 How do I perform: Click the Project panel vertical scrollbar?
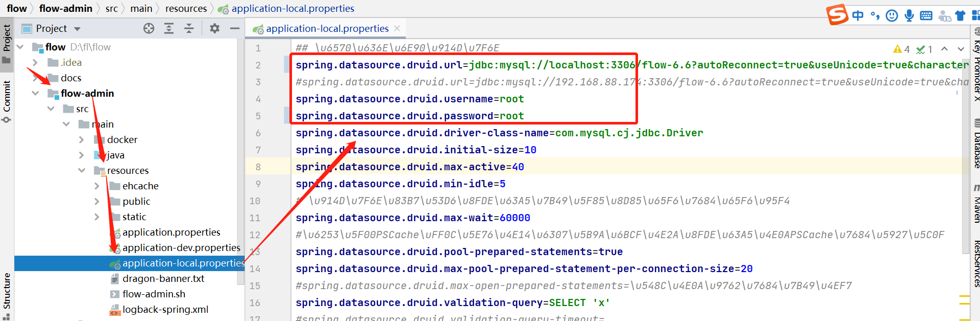240,162
